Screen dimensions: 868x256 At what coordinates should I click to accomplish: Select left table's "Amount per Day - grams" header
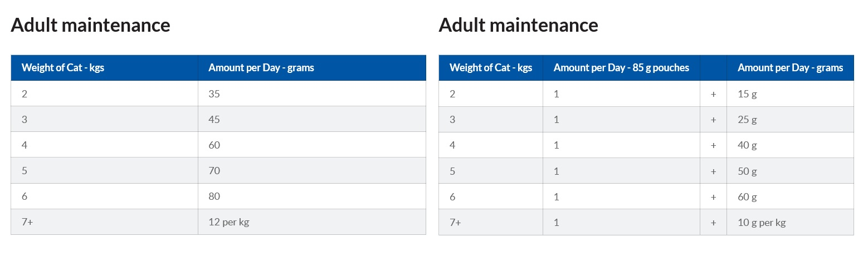click(261, 68)
